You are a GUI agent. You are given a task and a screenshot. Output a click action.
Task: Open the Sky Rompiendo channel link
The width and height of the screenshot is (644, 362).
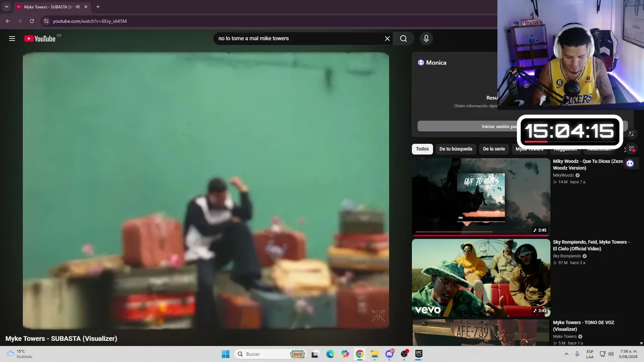pyautogui.click(x=567, y=256)
